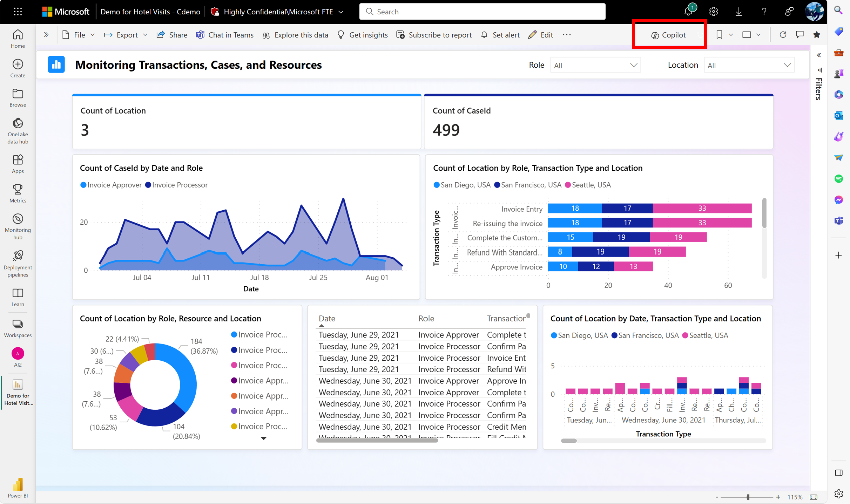850x504 pixels.
Task: Expand the Filters pane
Action: (819, 55)
